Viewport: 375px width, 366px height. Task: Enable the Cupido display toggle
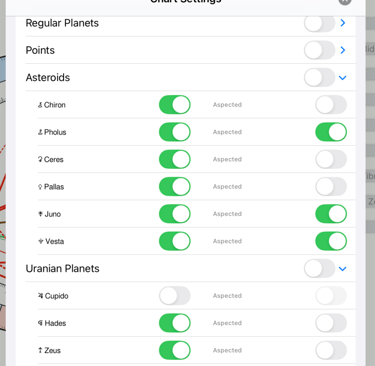pyautogui.click(x=175, y=296)
